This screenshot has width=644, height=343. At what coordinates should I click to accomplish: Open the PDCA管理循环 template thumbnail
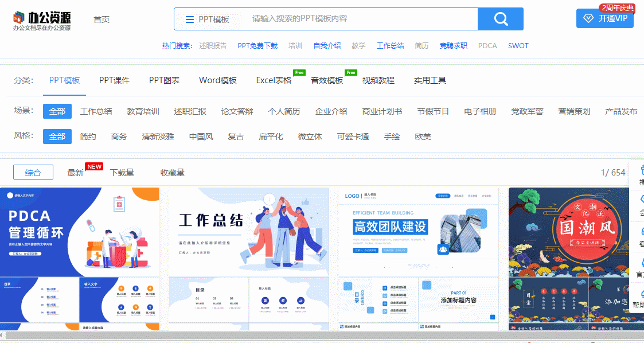[80, 259]
